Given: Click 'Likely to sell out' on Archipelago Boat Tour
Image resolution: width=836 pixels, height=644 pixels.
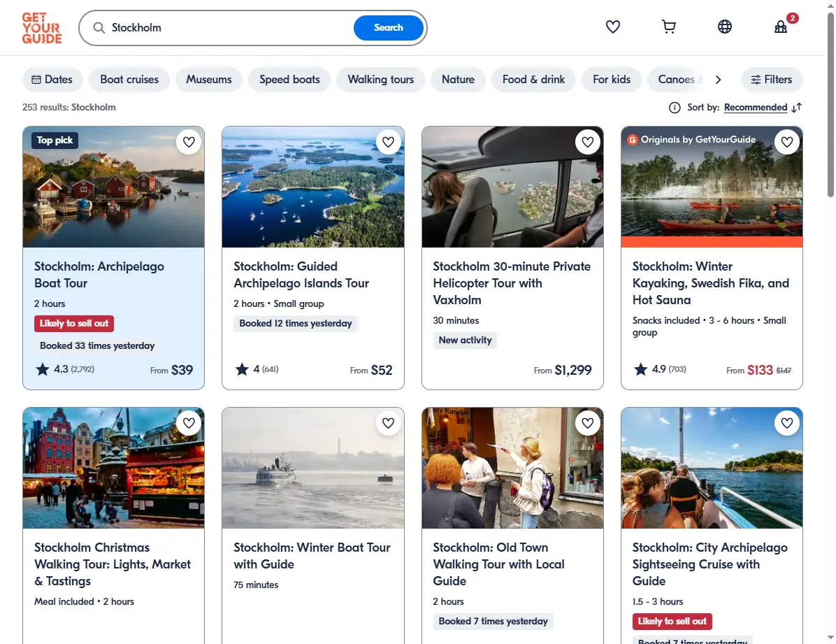Looking at the screenshot, I should 74,323.
